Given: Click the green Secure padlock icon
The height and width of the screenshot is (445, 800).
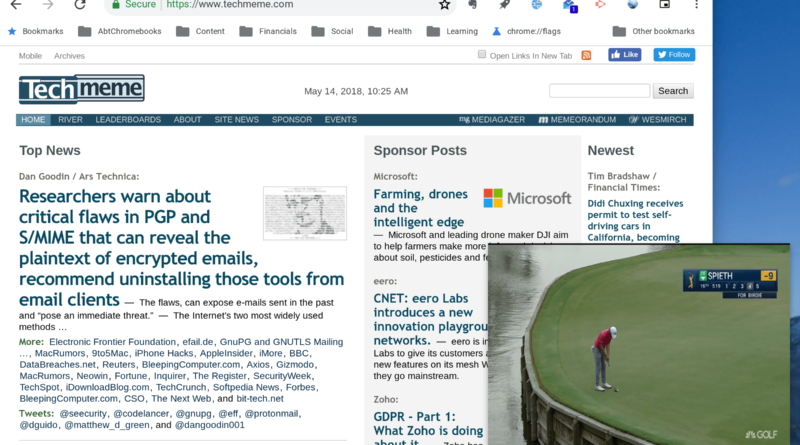Looking at the screenshot, I should [x=116, y=5].
